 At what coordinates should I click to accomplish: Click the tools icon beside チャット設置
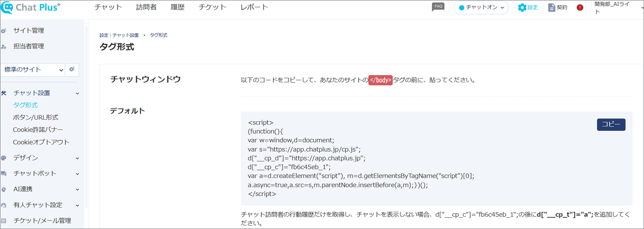pyautogui.click(x=4, y=93)
